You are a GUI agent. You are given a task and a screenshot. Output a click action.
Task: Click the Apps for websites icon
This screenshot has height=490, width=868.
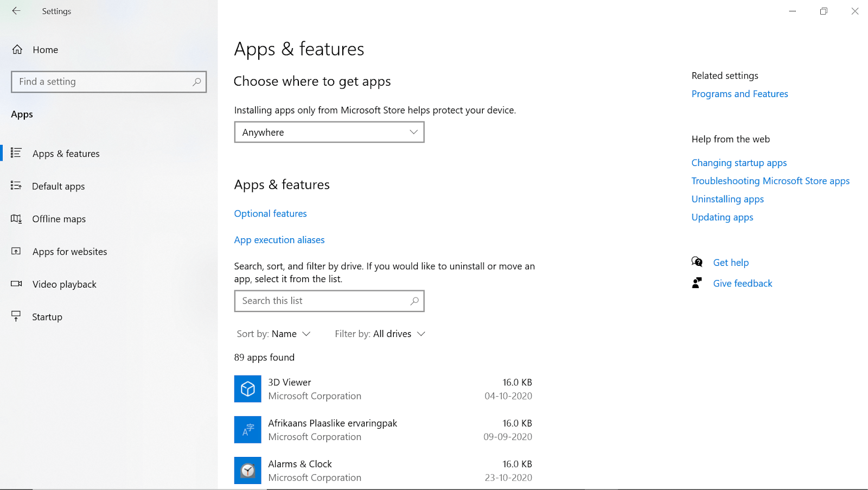coord(16,251)
